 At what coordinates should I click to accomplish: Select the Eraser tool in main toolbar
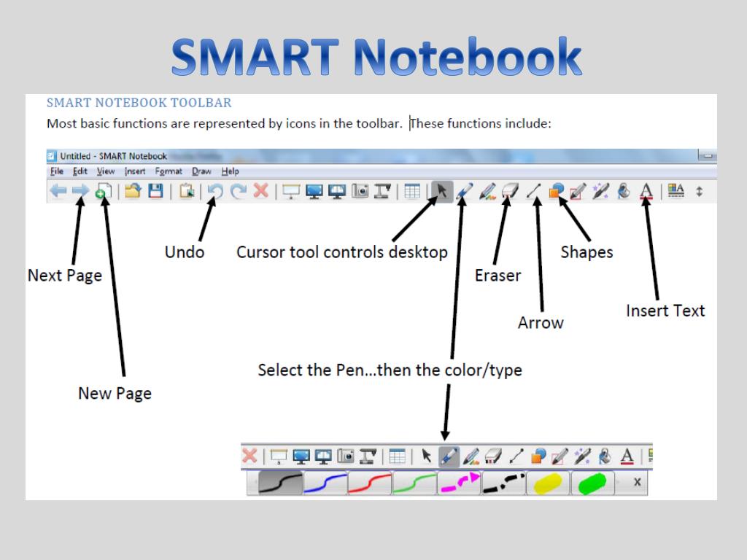click(510, 192)
